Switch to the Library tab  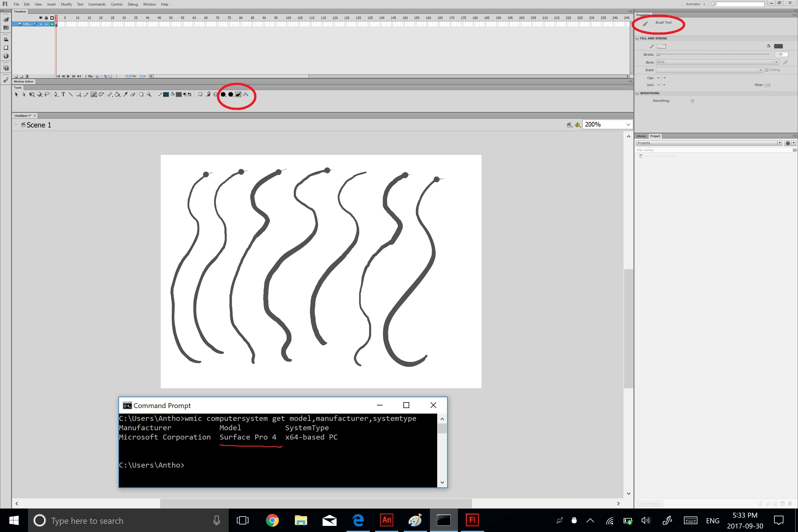(x=641, y=136)
